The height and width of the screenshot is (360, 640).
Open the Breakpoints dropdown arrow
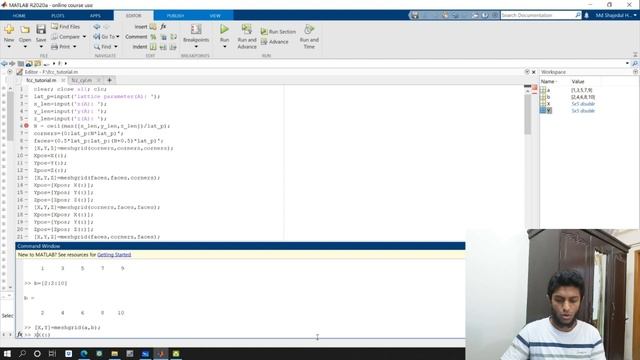[x=196, y=47]
